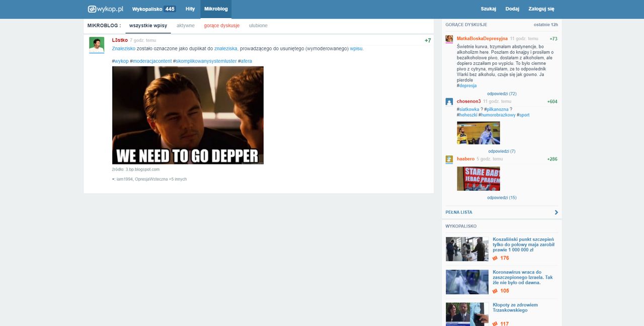Open the odpowiedzi (15) replies
Screen dimensions: 644x326
click(502, 198)
